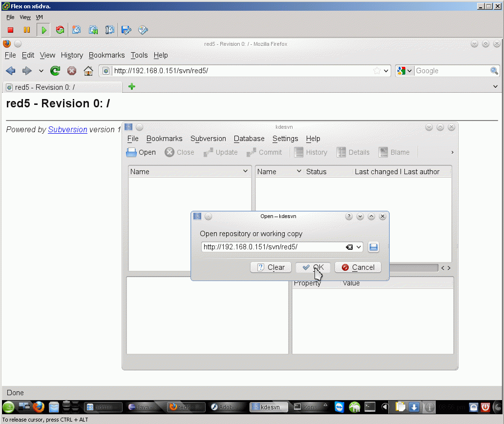This screenshot has height=424, width=504.
Task: Click the red stop VM button
Action: (x=11, y=30)
